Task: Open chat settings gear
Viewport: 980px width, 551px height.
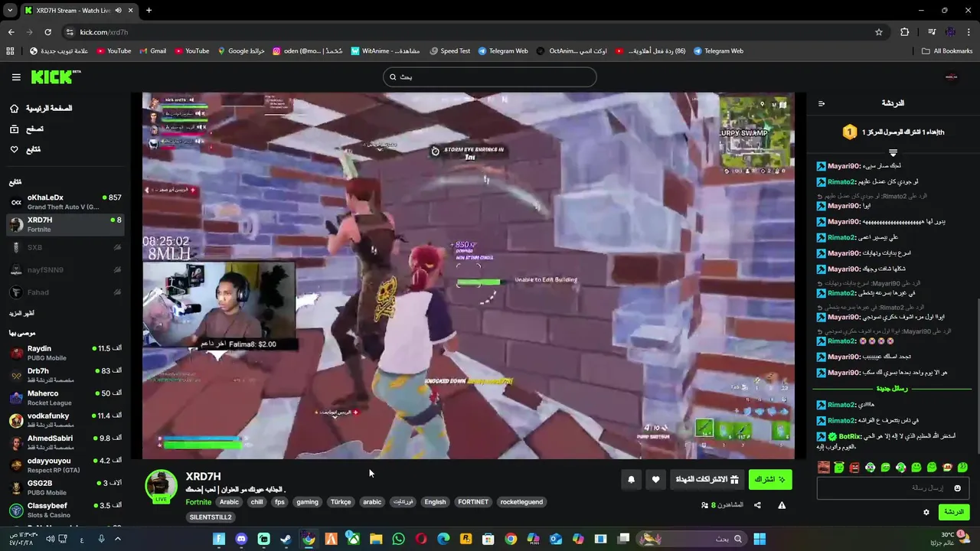Action: (x=926, y=512)
